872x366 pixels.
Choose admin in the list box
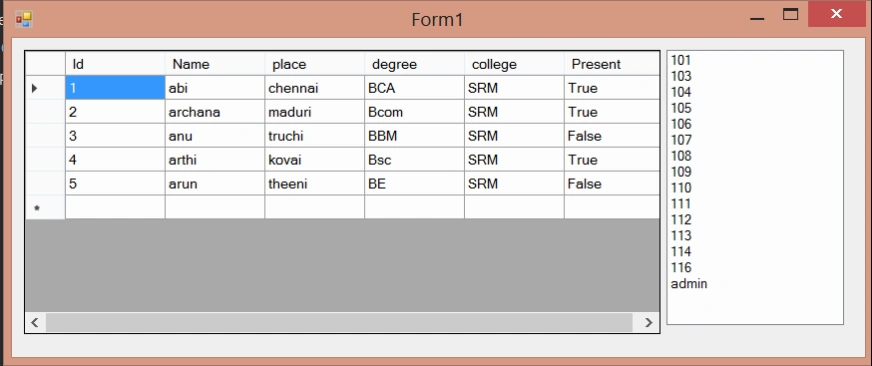(x=689, y=284)
